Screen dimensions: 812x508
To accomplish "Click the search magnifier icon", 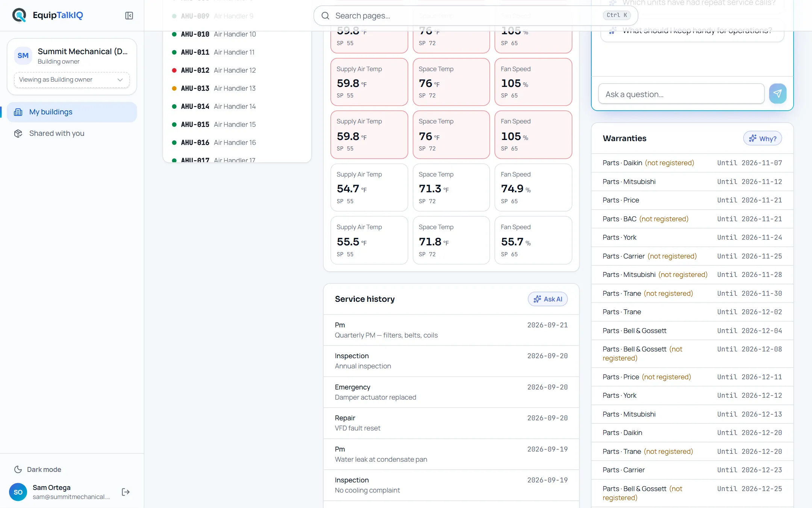I will click(325, 15).
